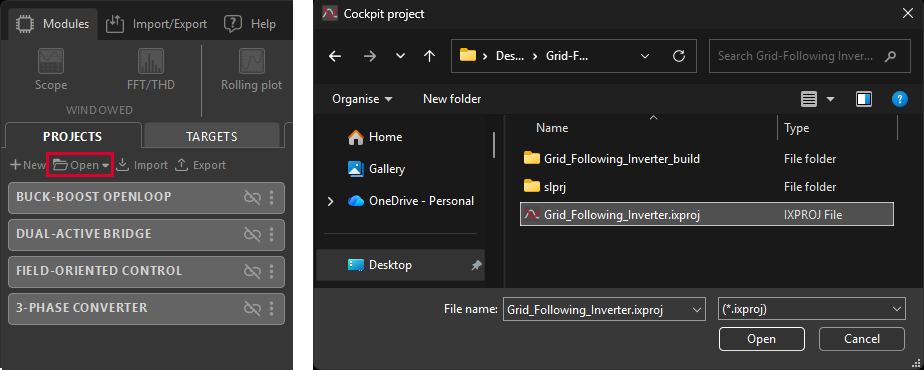
Task: Click the Grid-F... breadcrumb segment
Action: [566, 56]
